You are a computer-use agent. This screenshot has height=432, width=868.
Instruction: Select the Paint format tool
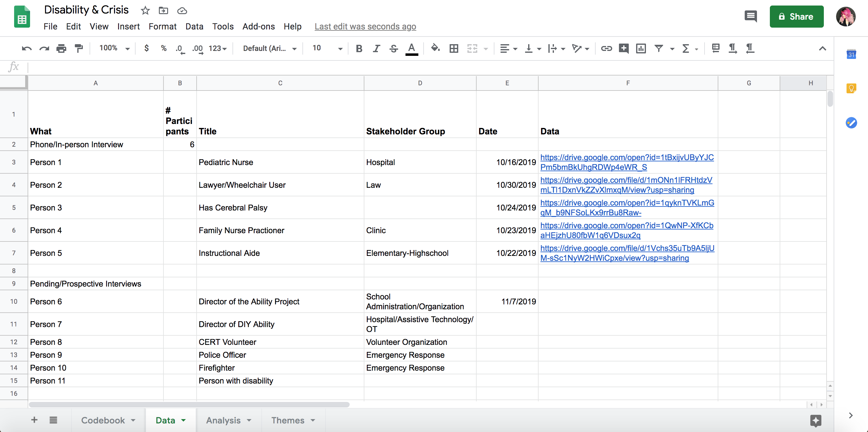[79, 48]
